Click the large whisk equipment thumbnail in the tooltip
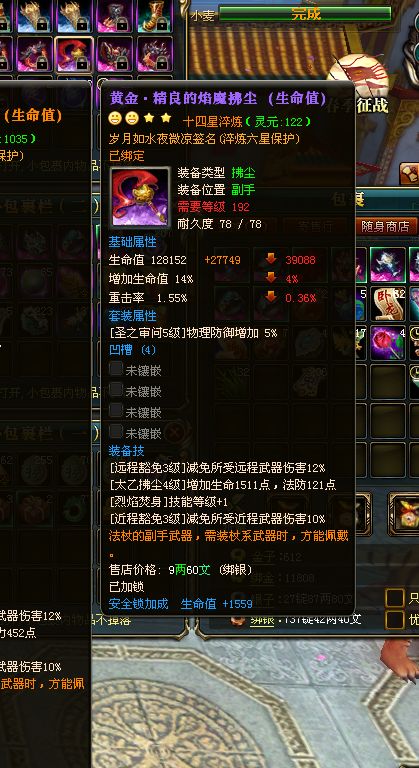 [x=141, y=197]
